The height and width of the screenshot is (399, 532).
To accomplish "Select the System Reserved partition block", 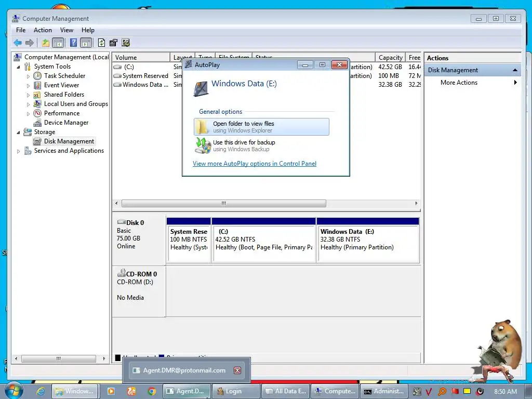I will (189, 240).
